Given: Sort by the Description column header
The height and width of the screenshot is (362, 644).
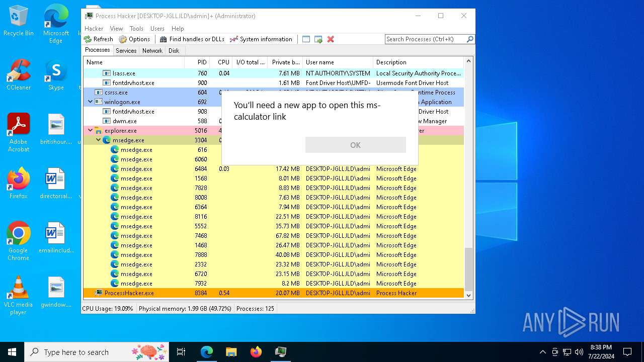Looking at the screenshot, I should pyautogui.click(x=418, y=62).
